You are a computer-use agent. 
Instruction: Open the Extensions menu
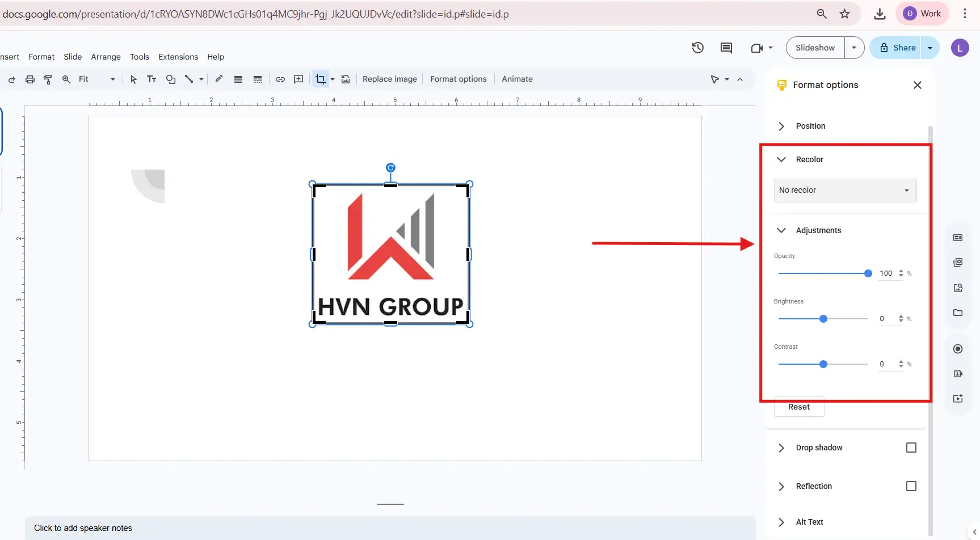pyautogui.click(x=178, y=57)
